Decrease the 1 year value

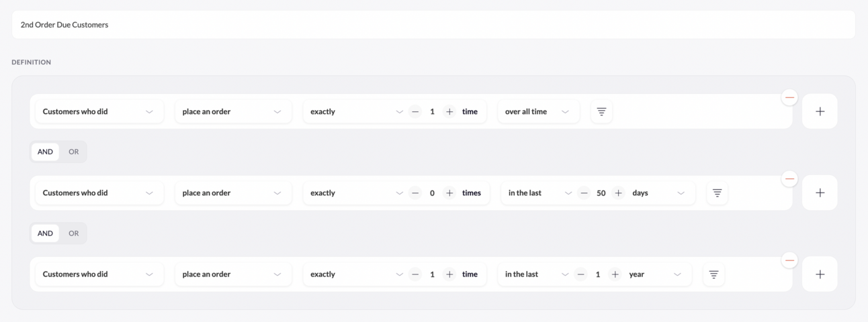[x=580, y=274]
